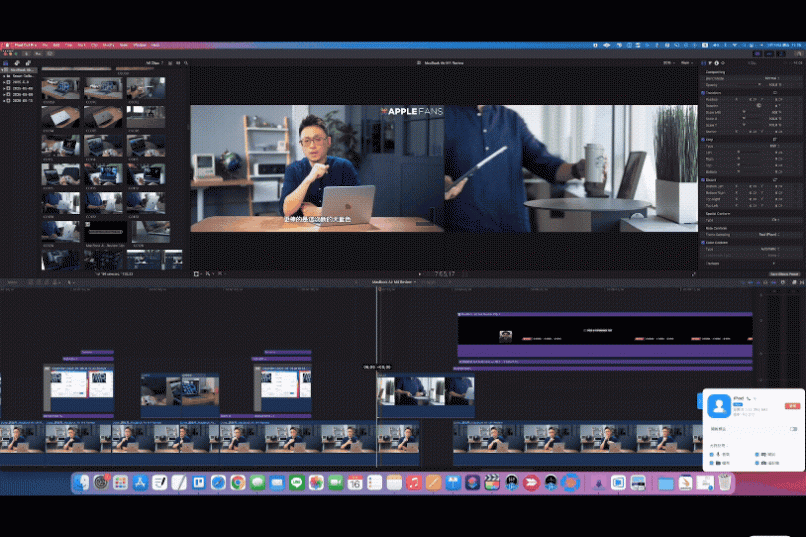
Task: Click the Save Effects Preset button
Action: point(783,273)
